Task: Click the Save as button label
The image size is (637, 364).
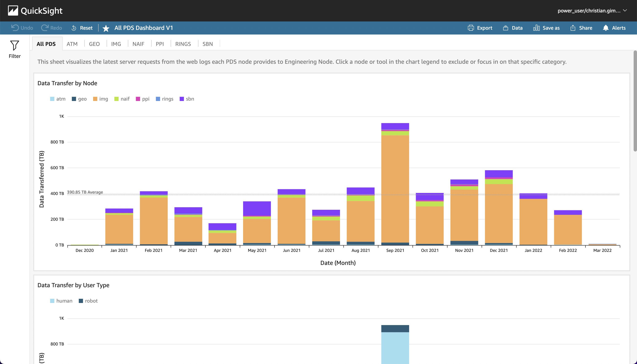Action: click(551, 28)
